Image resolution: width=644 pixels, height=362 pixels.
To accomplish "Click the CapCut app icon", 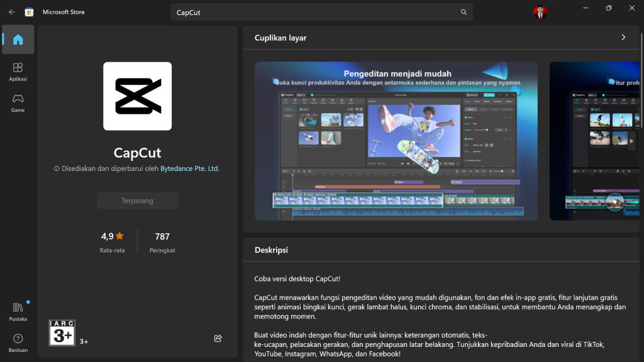I will click(x=137, y=96).
